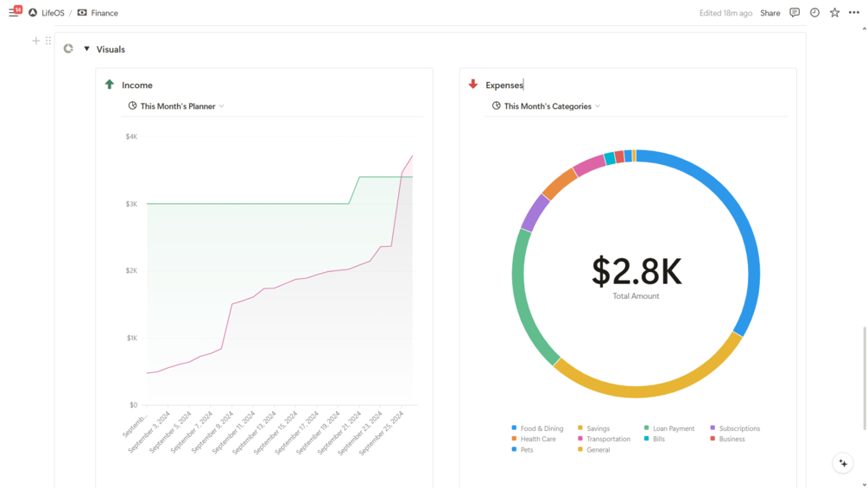Open the sidebar menu with notification badge
This screenshot has height=488, width=868.
15,11
